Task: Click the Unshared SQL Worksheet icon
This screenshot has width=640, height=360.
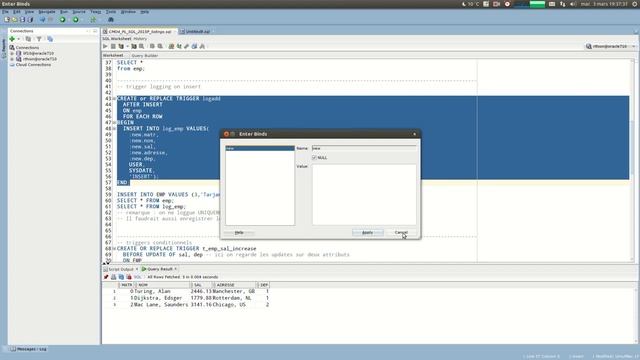Action: [x=171, y=47]
